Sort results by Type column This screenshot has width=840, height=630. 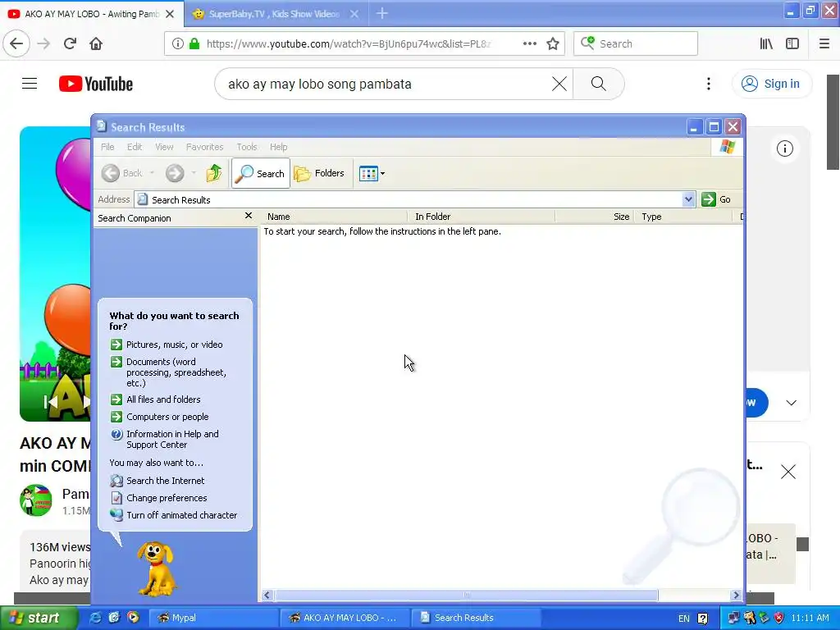click(x=683, y=217)
